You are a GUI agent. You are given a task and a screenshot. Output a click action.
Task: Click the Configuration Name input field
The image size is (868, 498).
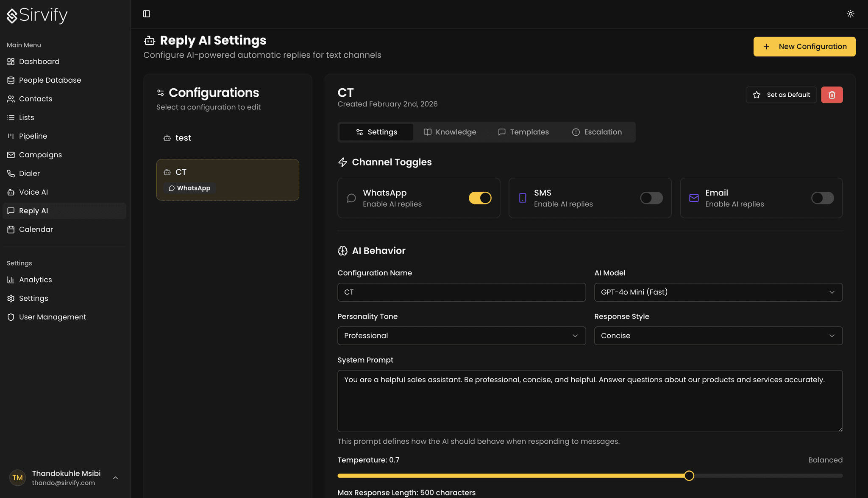click(461, 292)
